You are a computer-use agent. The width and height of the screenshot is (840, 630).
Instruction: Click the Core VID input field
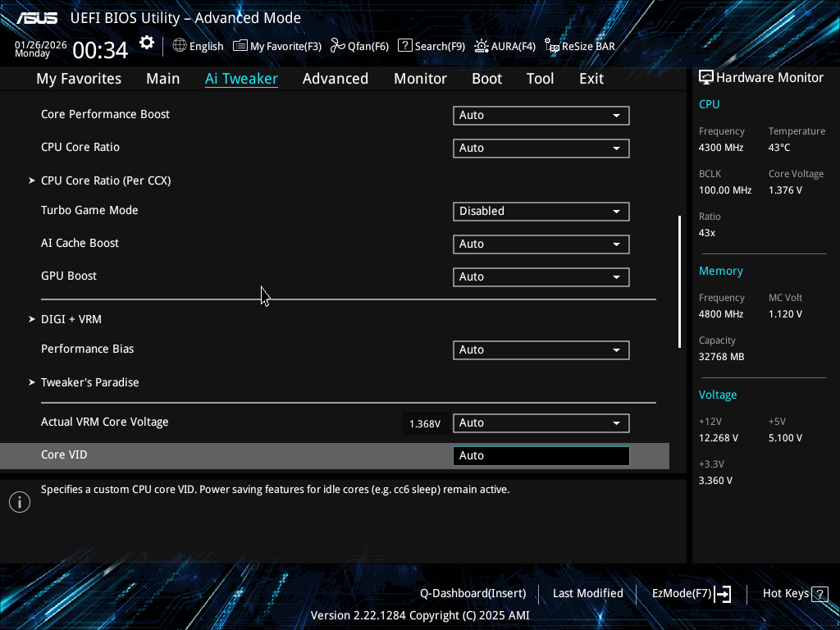point(541,456)
